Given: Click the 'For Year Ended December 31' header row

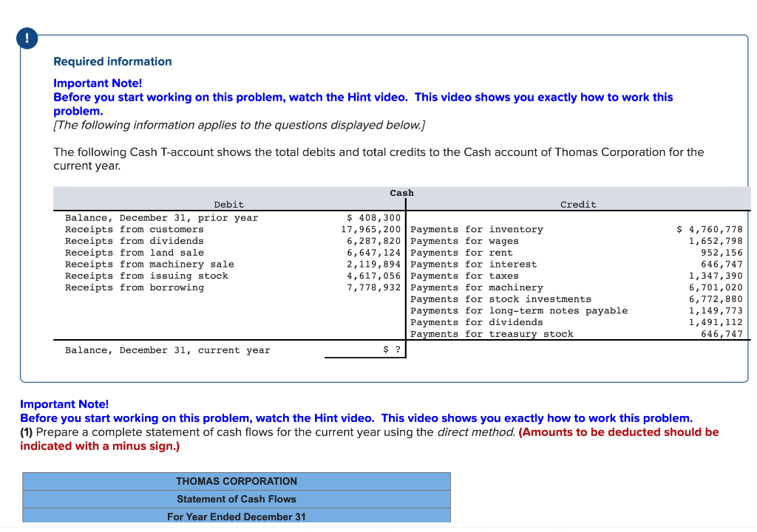Looking at the screenshot, I should (x=237, y=516).
